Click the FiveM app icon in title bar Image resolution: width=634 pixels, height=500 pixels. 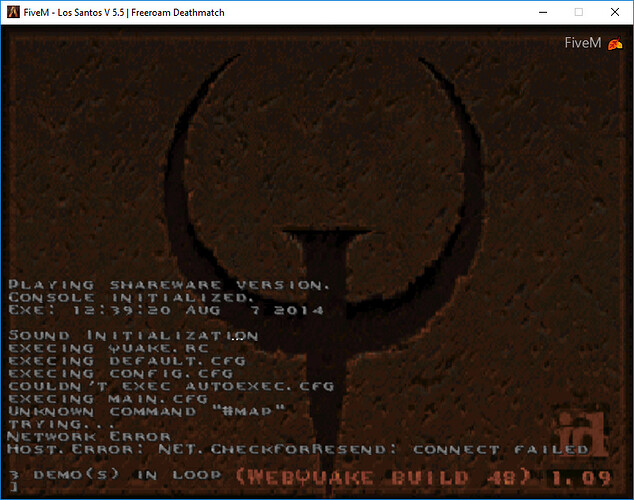click(13, 12)
